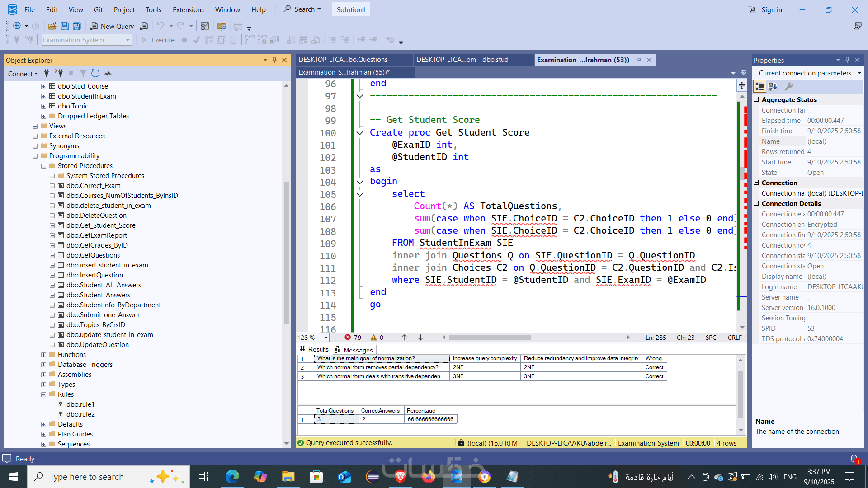Open the activity monitor icon in Object Explorer
The height and width of the screenshot is (488, 868).
tap(108, 73)
